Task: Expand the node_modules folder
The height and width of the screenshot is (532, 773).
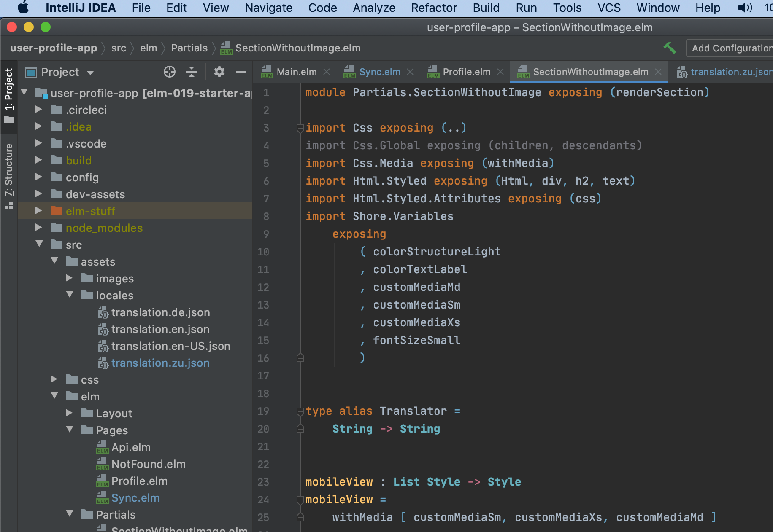Action: tap(39, 228)
